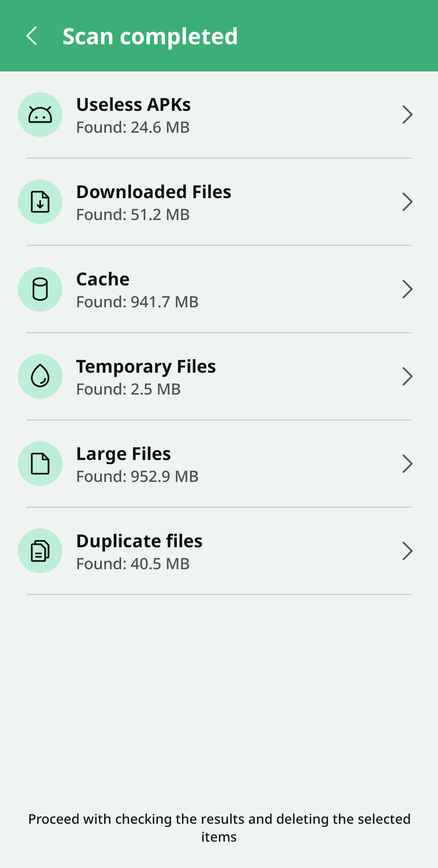Open Large Files chevron arrow
438x868 pixels.
click(407, 464)
